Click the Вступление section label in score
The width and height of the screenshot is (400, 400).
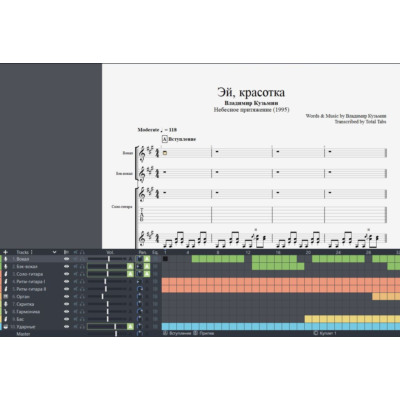tap(182, 139)
